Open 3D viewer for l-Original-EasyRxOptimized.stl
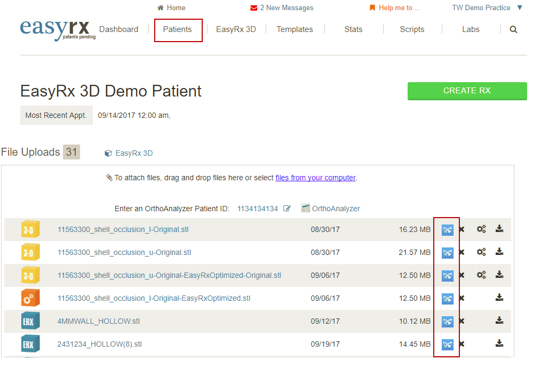Viewport: 541px width, 392px height. click(x=447, y=299)
